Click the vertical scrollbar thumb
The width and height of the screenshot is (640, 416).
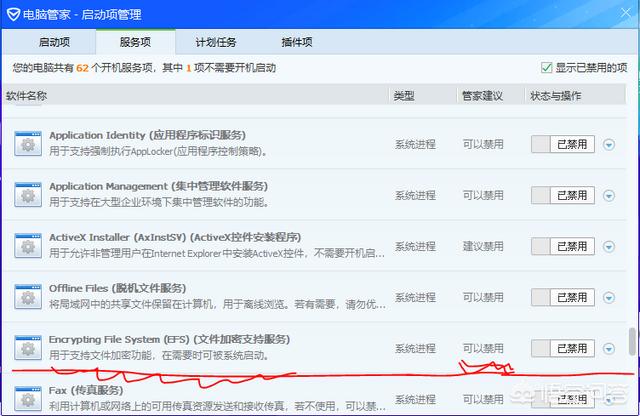click(x=631, y=341)
